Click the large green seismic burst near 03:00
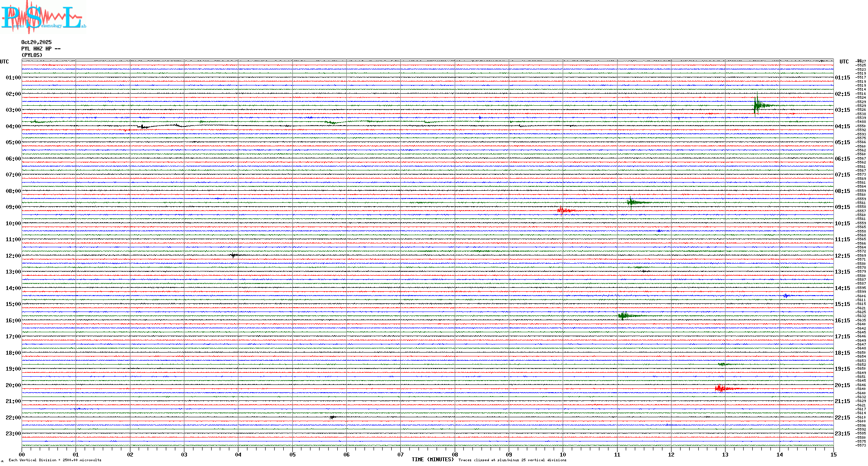The height and width of the screenshot is (466, 868). pos(759,105)
